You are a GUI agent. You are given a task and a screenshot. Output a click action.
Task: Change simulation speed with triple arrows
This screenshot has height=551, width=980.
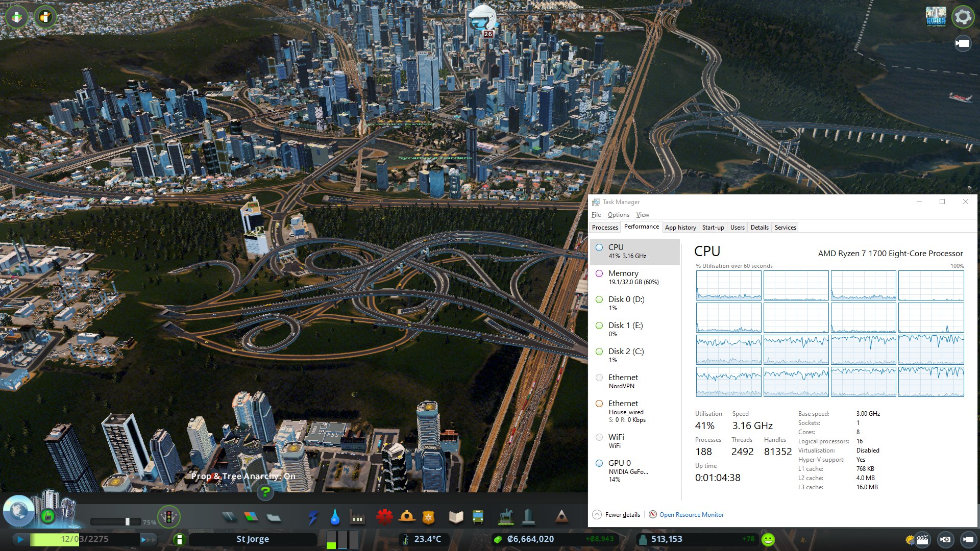click(x=148, y=539)
